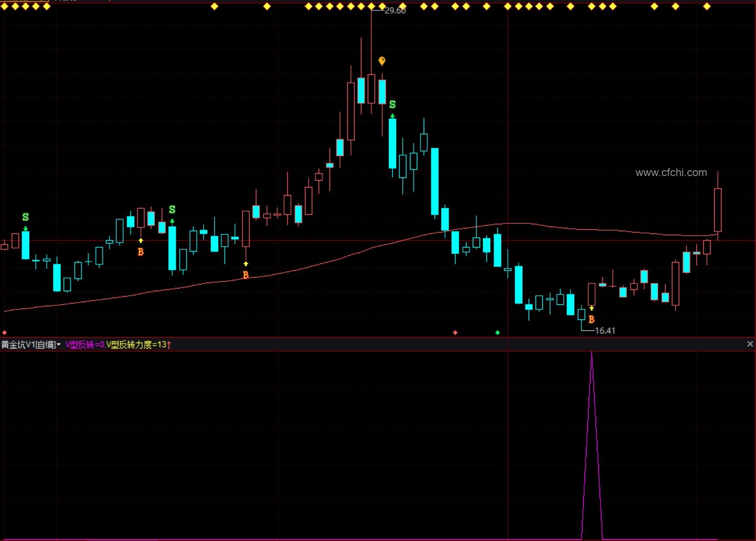This screenshot has width=756, height=541.
Task: Select the candlestick whose wick reaches 29.60
Action: (x=371, y=89)
